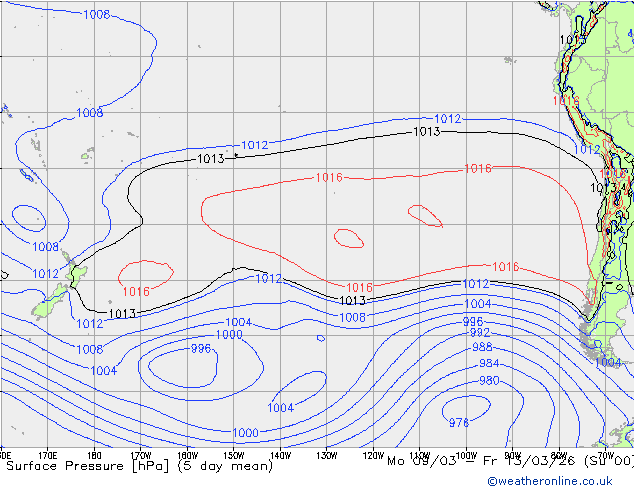634x490 pixels.
Task: Click the 988 isobar label
Action: click(x=482, y=347)
